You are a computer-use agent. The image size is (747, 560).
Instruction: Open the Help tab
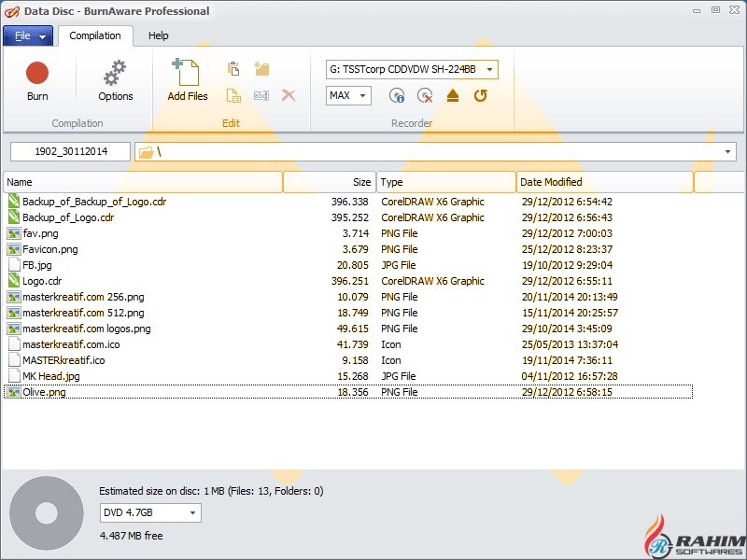coord(158,35)
